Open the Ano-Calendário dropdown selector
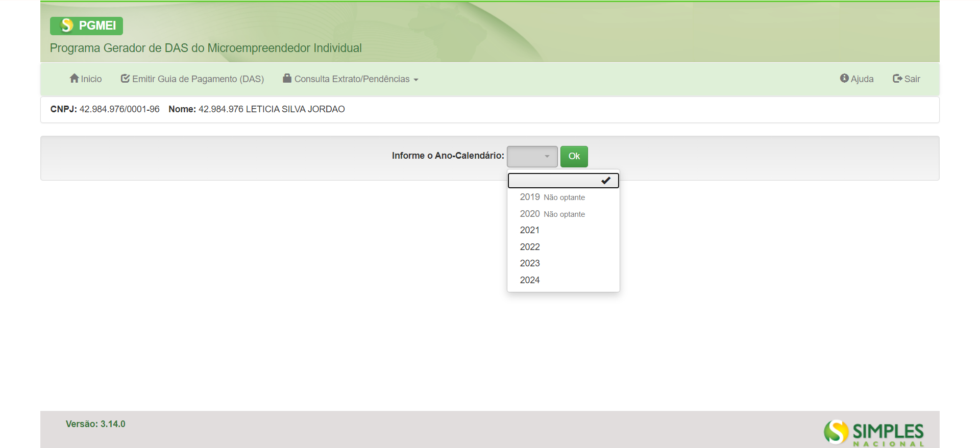Viewport: 980px width, 448px height. coord(532,156)
